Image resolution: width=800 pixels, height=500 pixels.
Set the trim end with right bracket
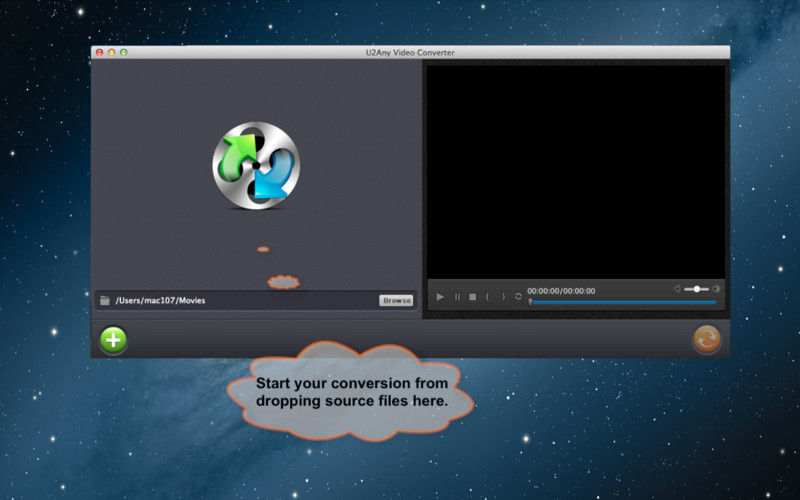pyautogui.click(x=504, y=296)
